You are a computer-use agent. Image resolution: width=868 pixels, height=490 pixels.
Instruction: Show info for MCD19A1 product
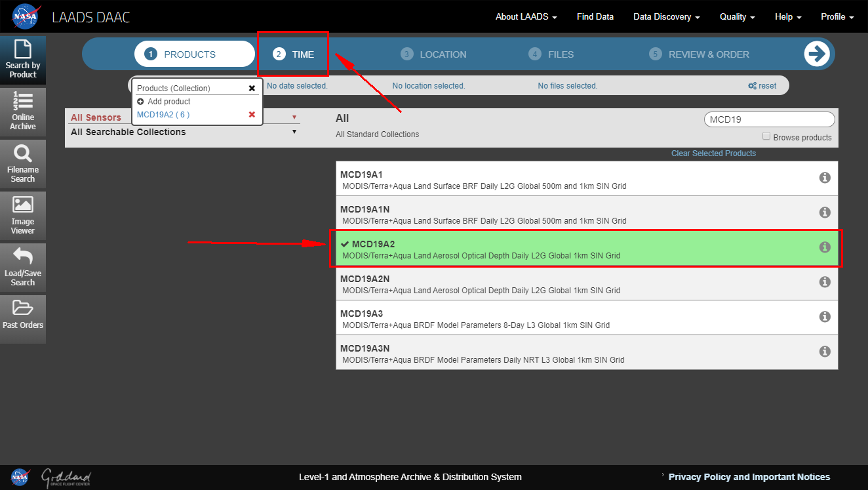point(825,178)
